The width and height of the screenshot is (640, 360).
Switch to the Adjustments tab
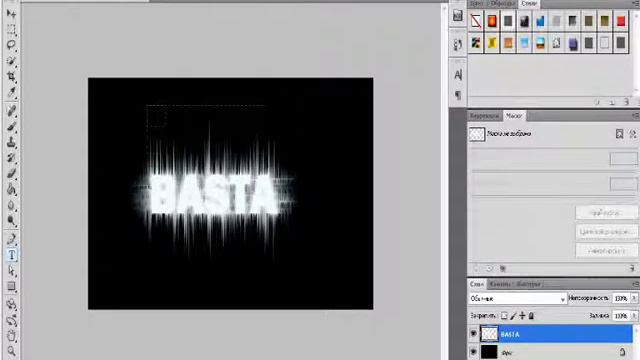click(x=484, y=116)
